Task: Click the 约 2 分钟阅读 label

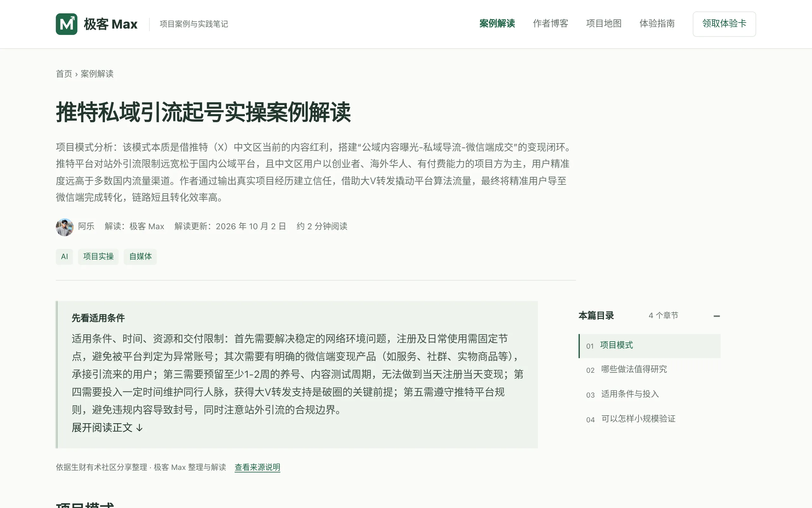Action: pos(322,226)
